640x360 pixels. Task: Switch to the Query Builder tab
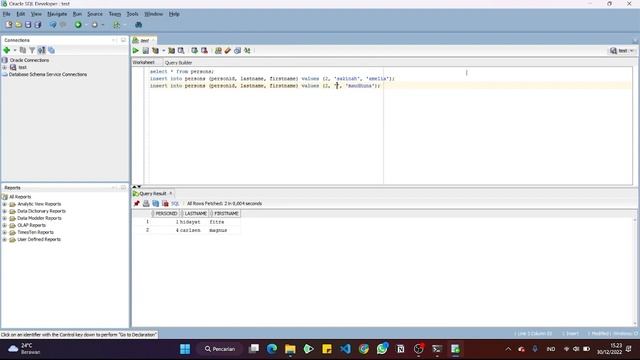[178, 63]
